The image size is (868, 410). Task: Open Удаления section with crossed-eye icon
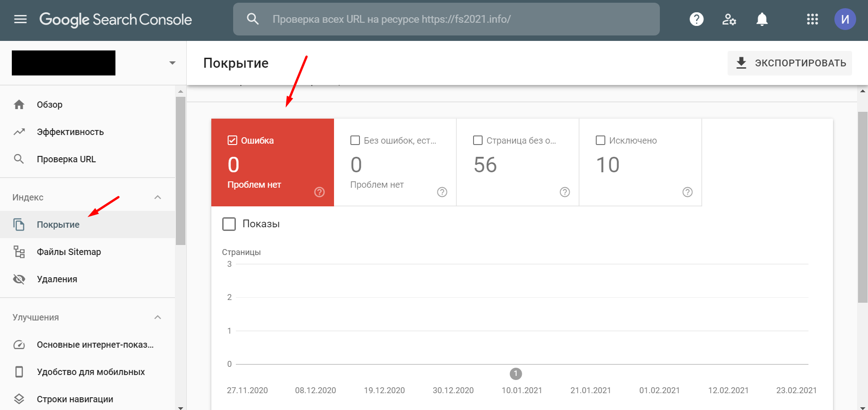tap(57, 279)
